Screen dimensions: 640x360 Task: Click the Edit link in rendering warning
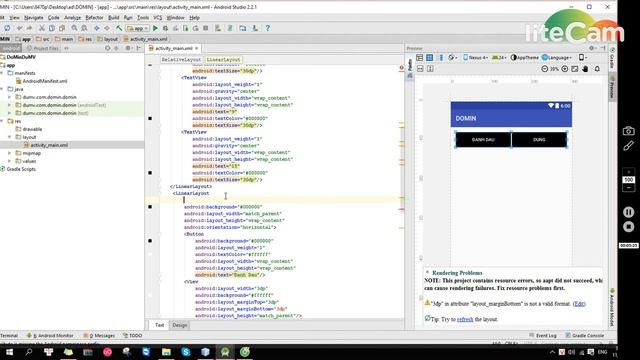pos(579,304)
